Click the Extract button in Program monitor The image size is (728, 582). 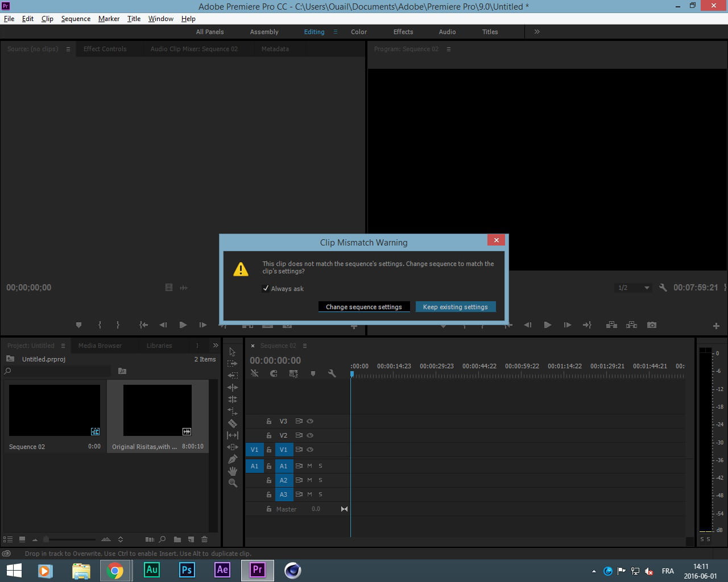point(631,325)
